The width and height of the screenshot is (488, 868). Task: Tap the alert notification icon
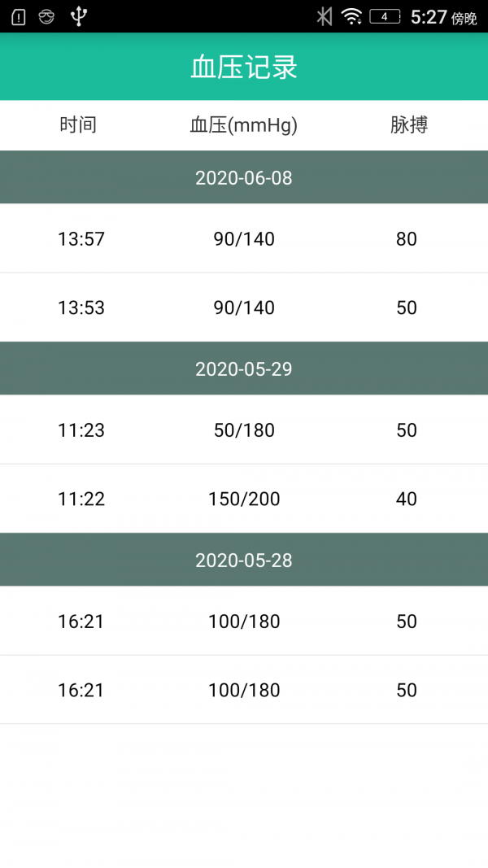[x=20, y=16]
